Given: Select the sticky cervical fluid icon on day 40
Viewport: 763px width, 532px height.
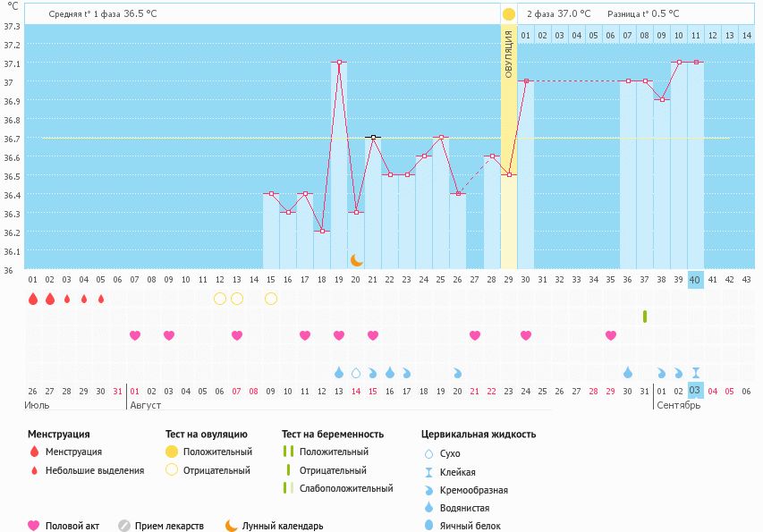Looking at the screenshot, I should click(x=696, y=373).
